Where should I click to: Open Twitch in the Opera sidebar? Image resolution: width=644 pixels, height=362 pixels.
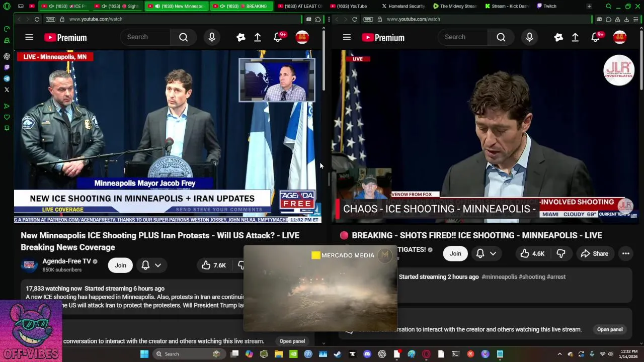(x=7, y=67)
